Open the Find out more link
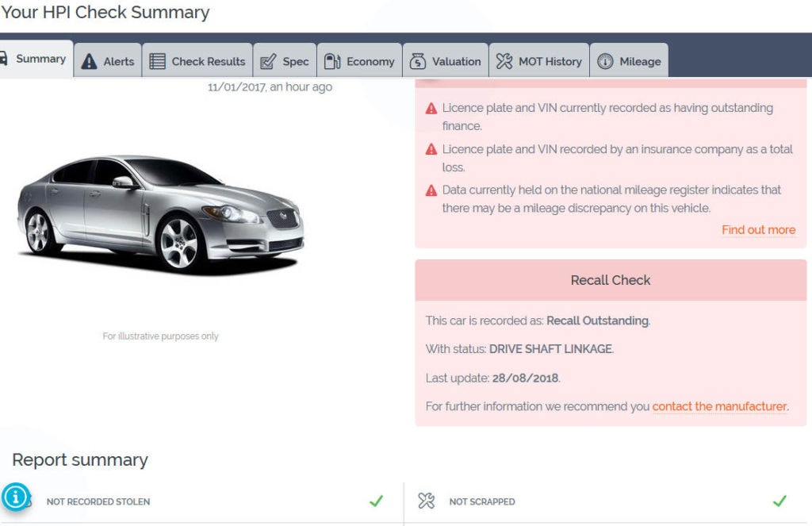This screenshot has width=812, height=526. [757, 229]
